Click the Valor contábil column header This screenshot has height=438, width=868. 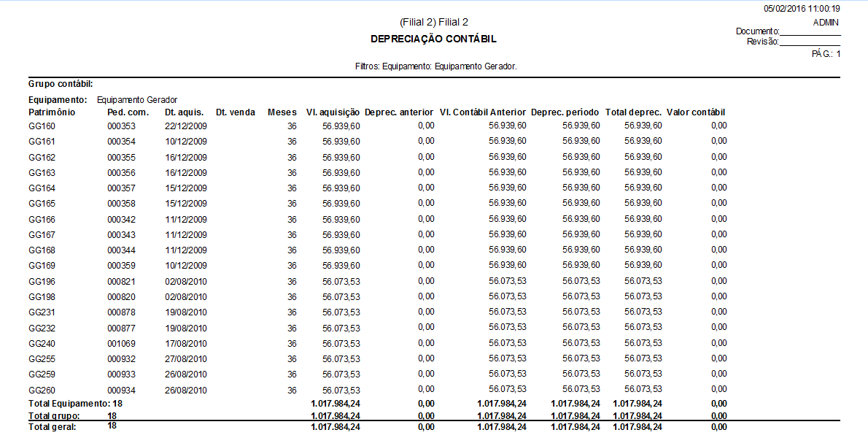696,112
